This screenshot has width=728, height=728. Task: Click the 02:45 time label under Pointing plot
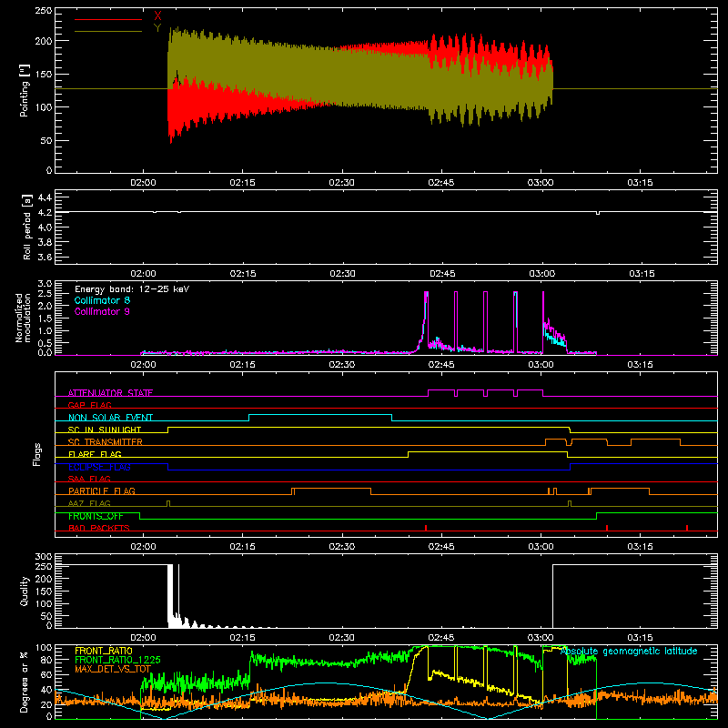click(x=441, y=183)
